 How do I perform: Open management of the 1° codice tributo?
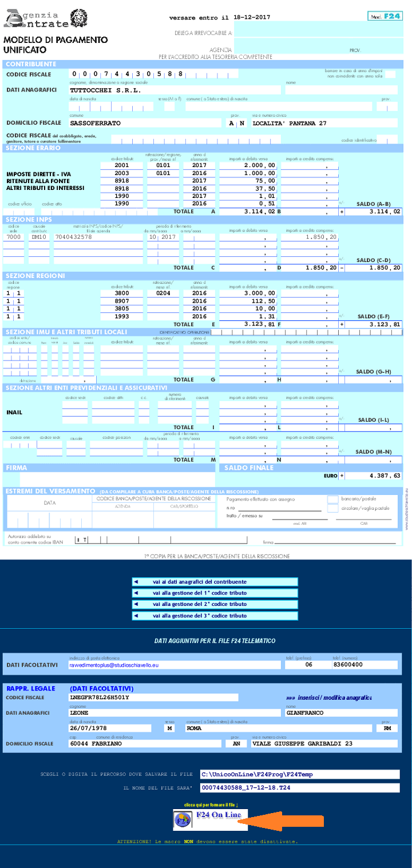point(215,593)
